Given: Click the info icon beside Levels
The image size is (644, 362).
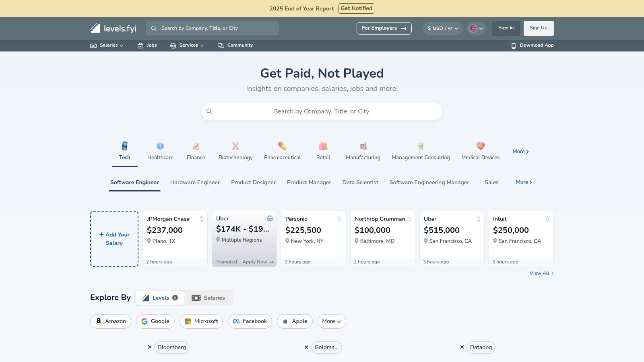Looking at the screenshot, I should (175, 298).
